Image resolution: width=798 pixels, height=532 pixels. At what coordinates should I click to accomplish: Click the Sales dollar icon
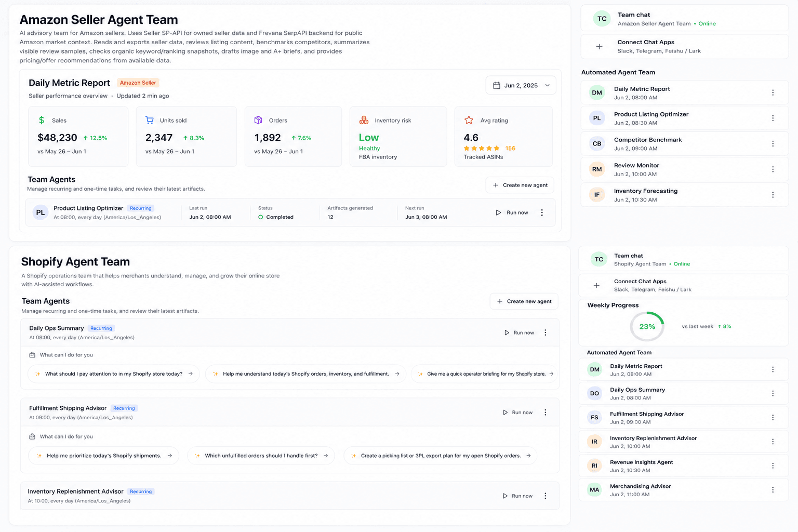tap(42, 120)
